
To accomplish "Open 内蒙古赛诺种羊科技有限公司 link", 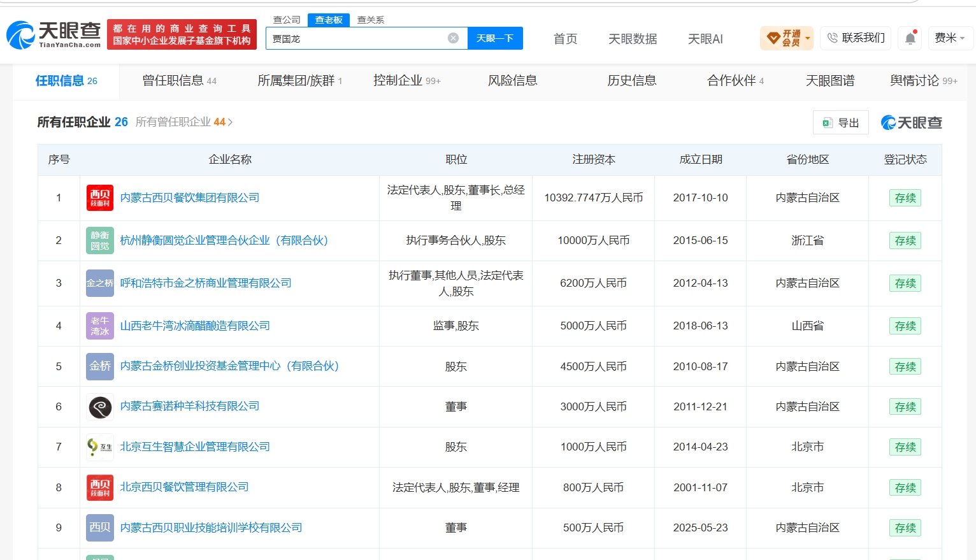I will click(190, 406).
